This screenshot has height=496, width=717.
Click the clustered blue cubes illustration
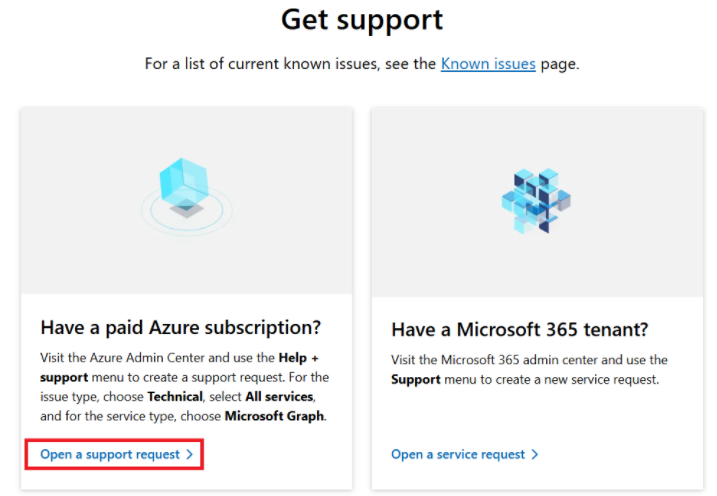pyautogui.click(x=536, y=201)
